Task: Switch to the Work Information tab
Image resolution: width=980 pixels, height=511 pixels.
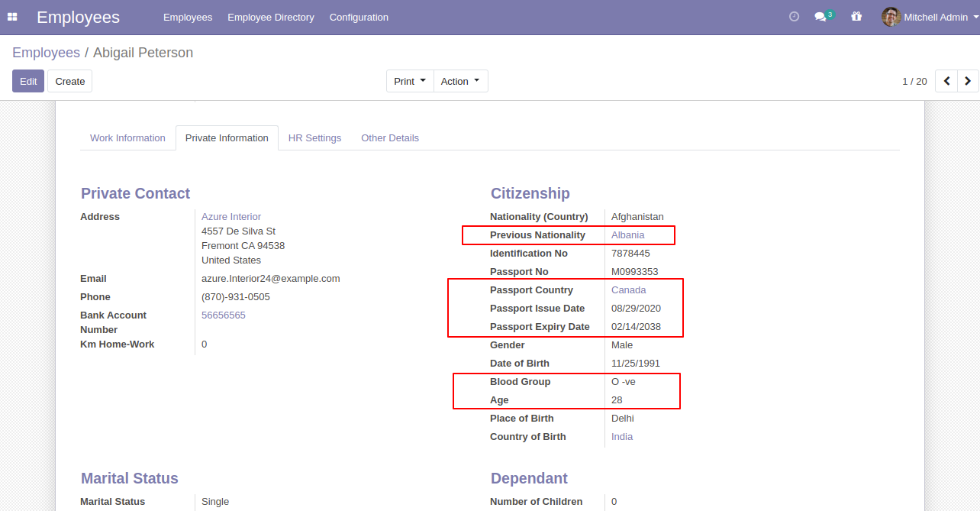Action: click(127, 138)
